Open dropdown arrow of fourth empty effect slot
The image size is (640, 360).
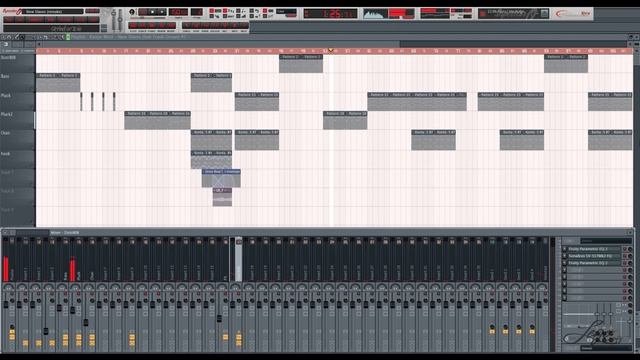click(564, 270)
